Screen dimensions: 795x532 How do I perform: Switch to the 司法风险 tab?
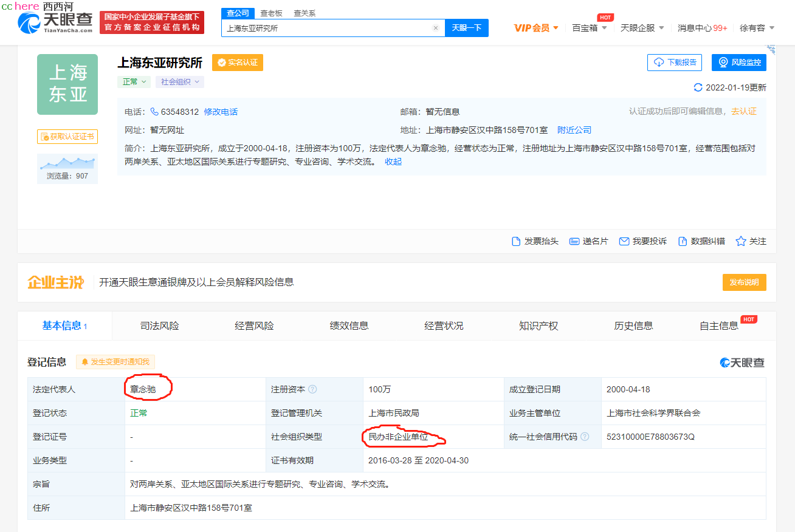(160, 326)
